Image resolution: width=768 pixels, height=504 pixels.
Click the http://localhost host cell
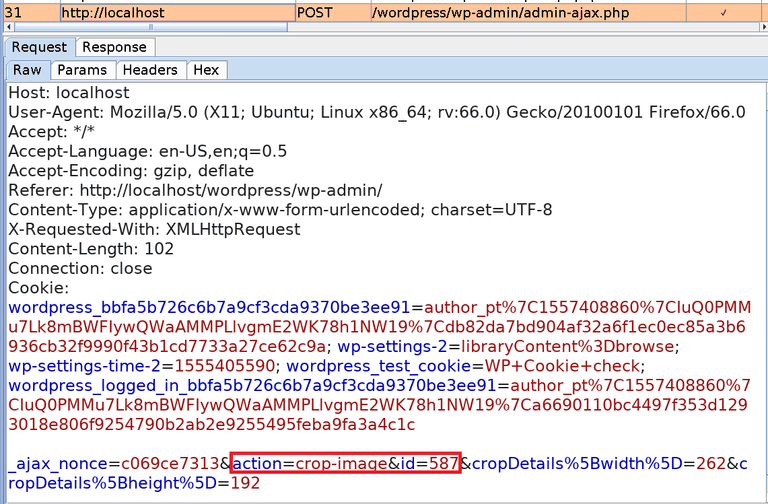pos(178,12)
